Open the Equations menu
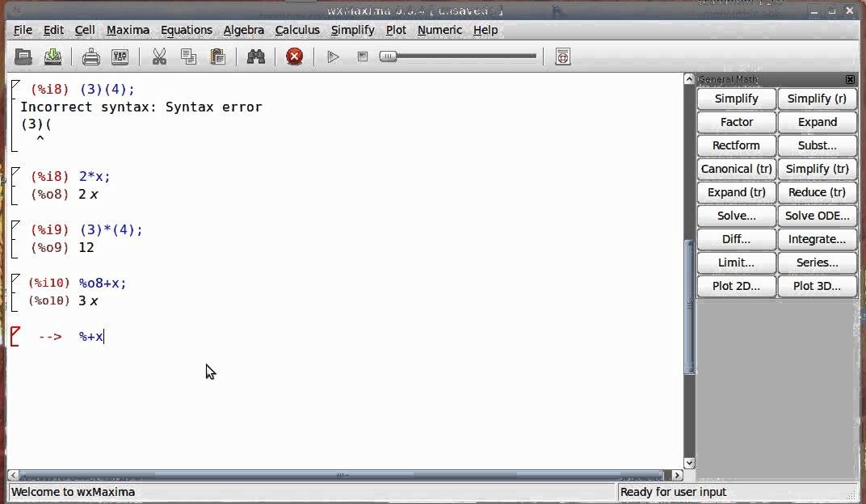 point(187,30)
